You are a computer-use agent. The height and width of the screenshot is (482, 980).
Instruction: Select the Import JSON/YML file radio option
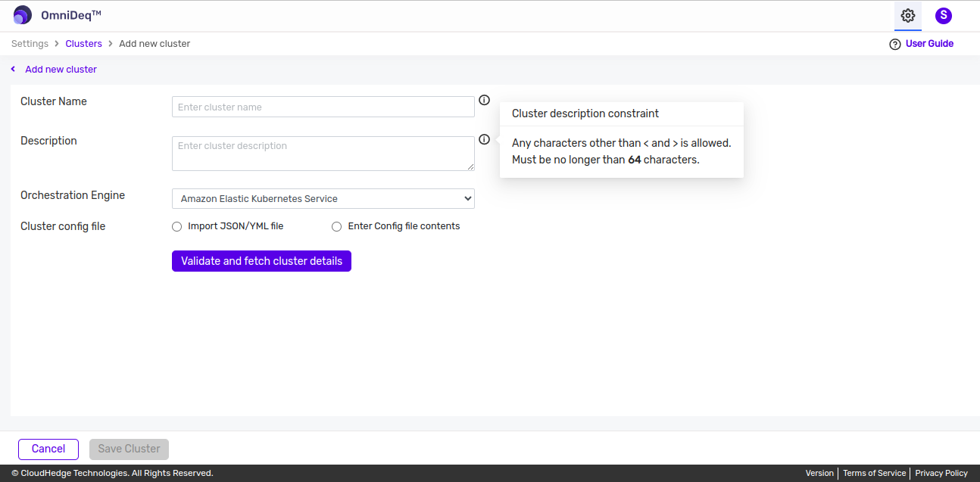177,226
